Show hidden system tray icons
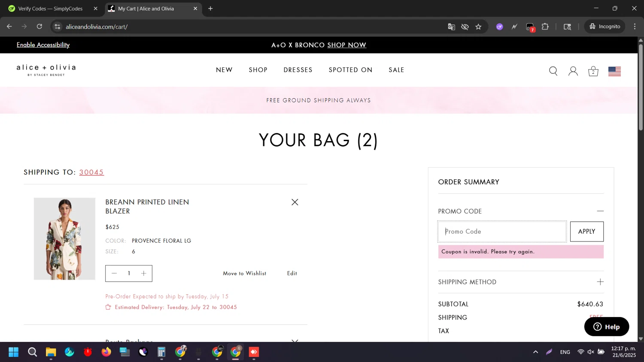644x362 pixels. 535,352
